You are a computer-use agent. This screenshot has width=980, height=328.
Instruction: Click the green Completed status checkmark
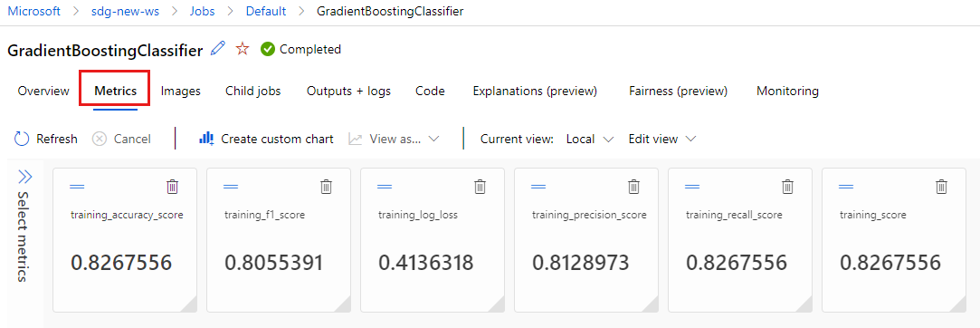pyautogui.click(x=268, y=49)
